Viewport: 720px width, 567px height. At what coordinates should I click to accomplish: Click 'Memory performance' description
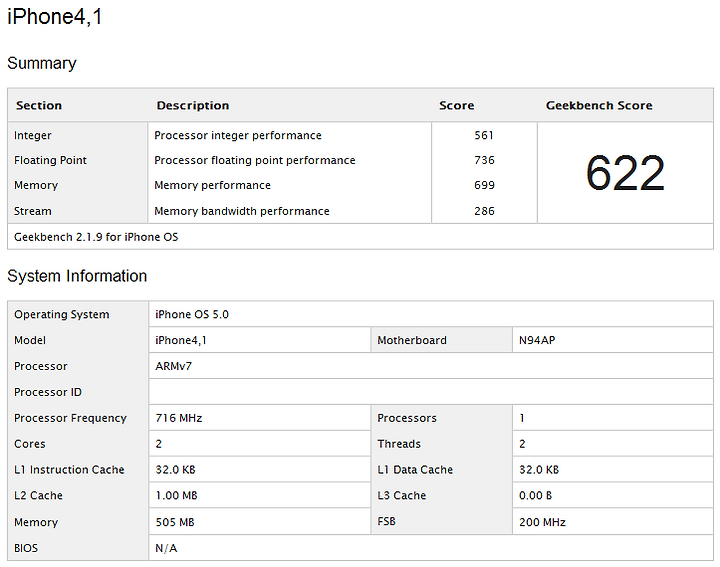pyautogui.click(x=213, y=185)
